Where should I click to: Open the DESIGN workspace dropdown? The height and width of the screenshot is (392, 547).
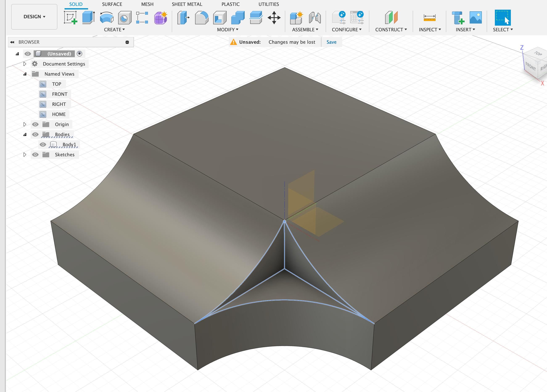(x=34, y=17)
